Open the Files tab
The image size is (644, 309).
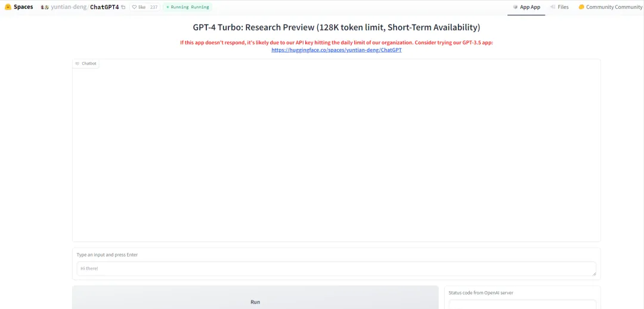coord(559,7)
